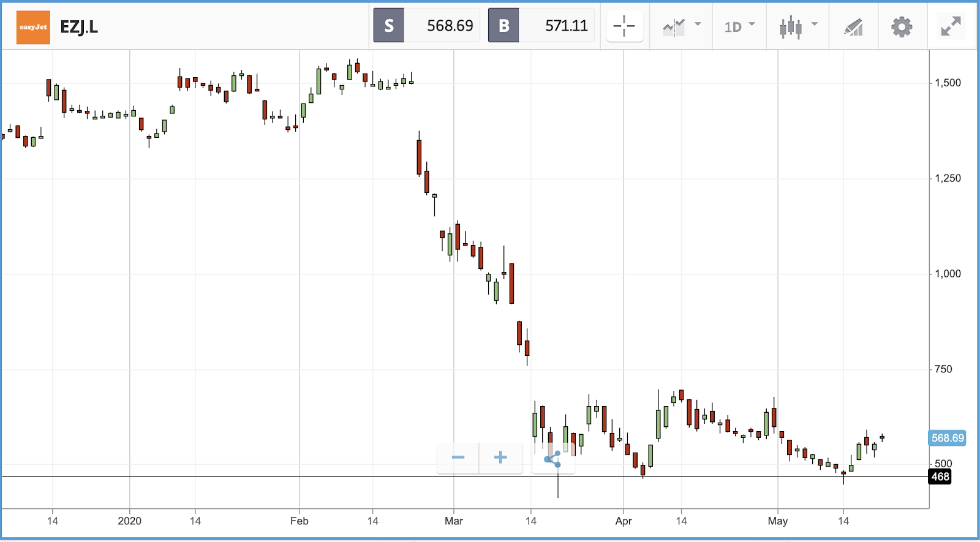Screen dimensions: 980x542
Task: Click the EZJ.L ticker symbol
Action: (79, 27)
